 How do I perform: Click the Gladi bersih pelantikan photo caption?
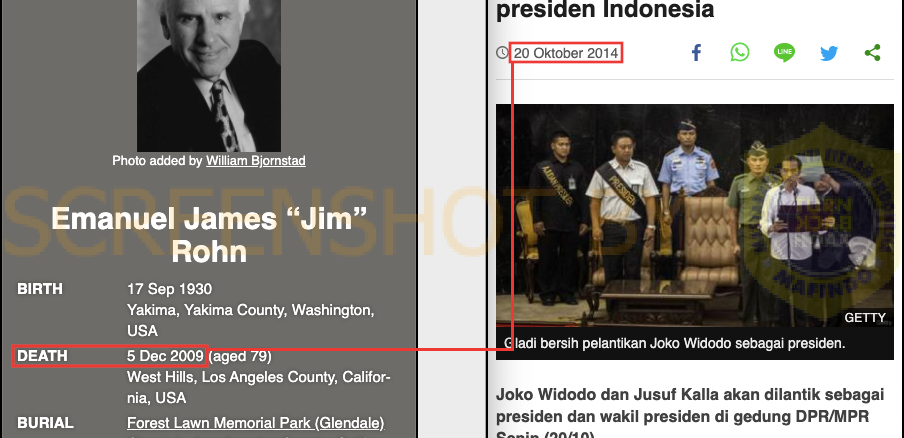coord(675,343)
